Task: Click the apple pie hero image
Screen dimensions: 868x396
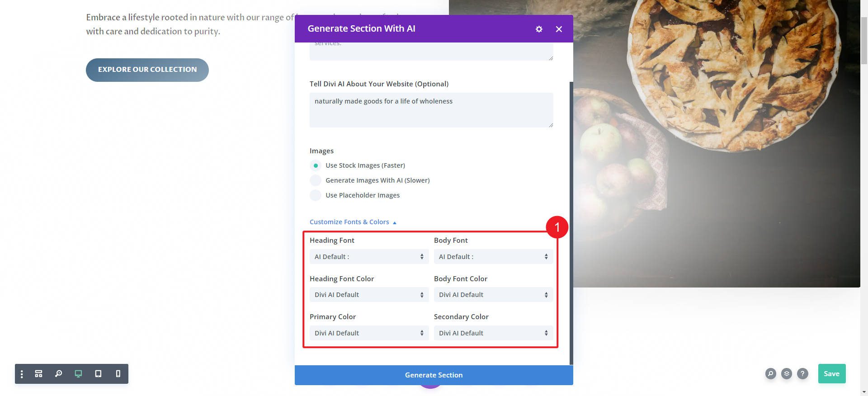Action: (x=717, y=143)
